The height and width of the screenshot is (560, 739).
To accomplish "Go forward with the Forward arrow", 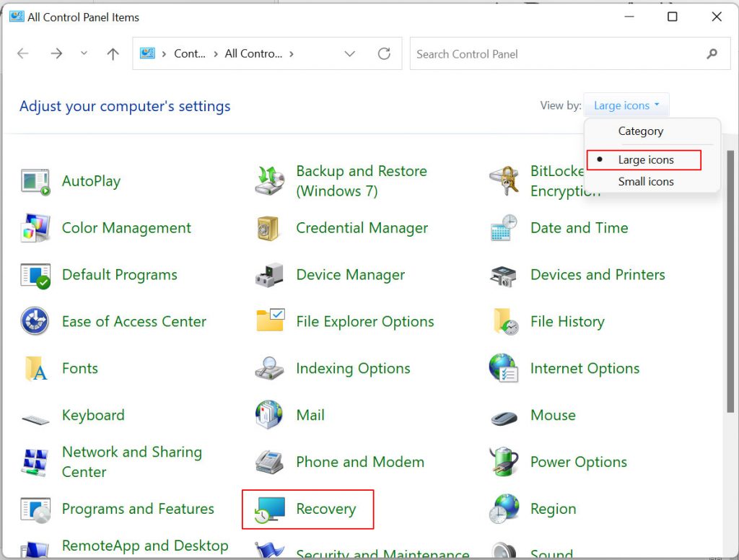I will pyautogui.click(x=56, y=53).
